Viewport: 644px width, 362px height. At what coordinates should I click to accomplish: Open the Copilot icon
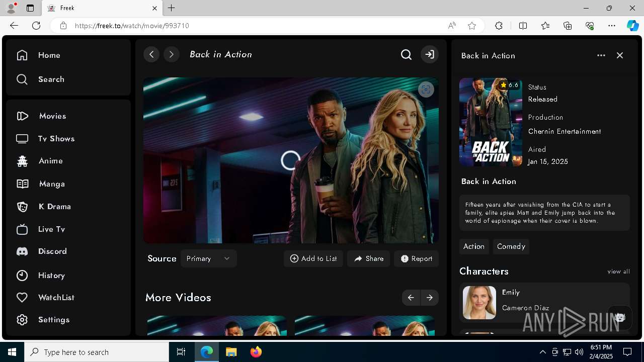(x=633, y=26)
